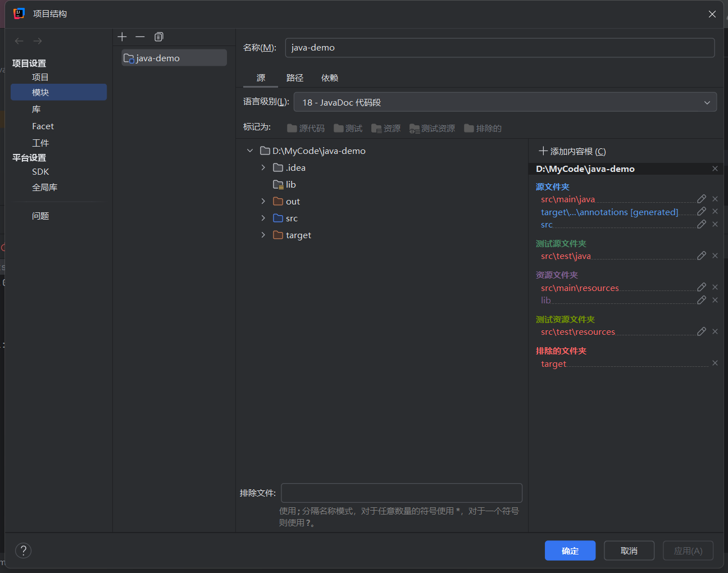This screenshot has height=573, width=728.
Task: Go forward with the right arrow
Action: [38, 41]
